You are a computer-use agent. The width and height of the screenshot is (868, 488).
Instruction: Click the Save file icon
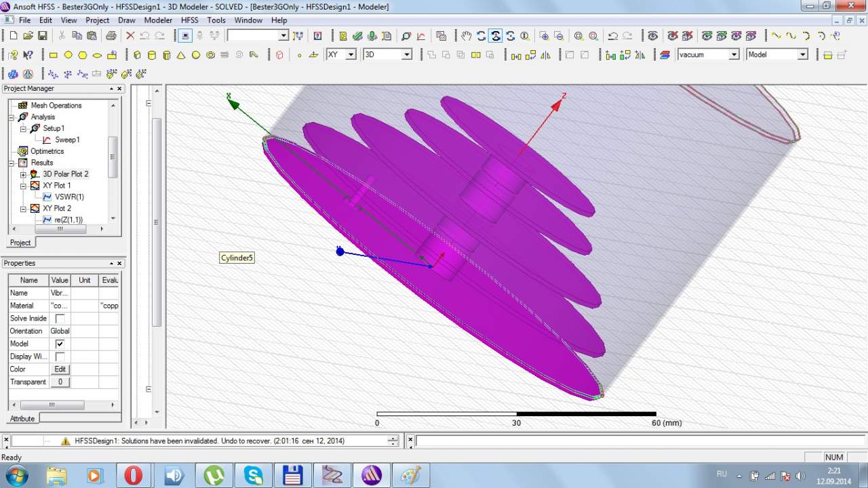tap(43, 36)
